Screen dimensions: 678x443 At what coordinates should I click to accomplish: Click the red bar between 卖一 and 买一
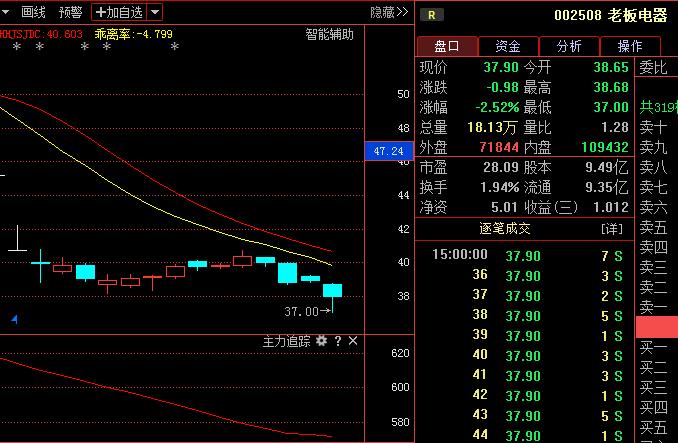(657, 327)
